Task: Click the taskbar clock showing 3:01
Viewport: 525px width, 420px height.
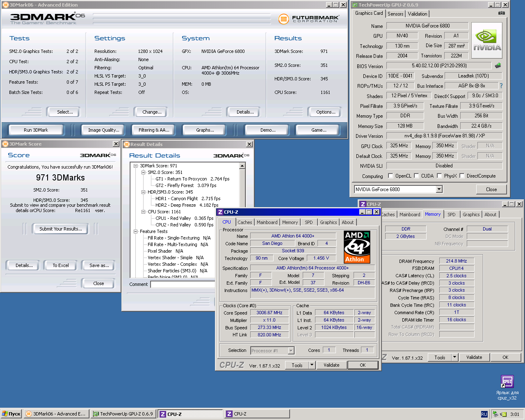Action: point(515,414)
